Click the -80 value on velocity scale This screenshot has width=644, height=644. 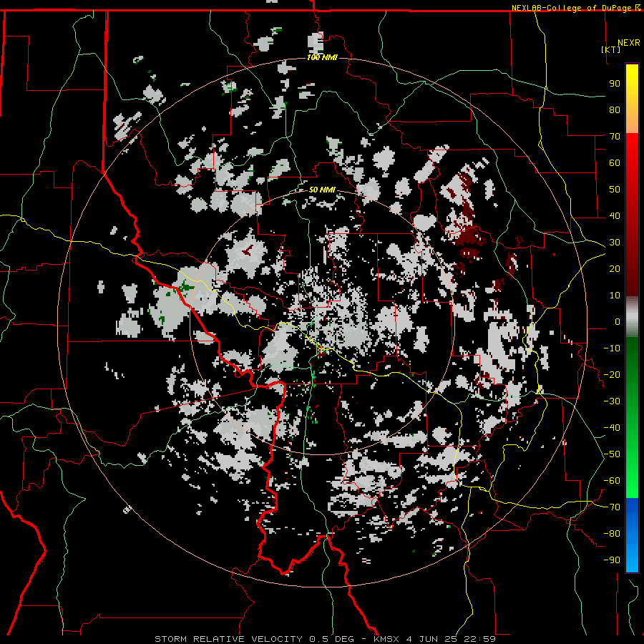[x=612, y=534]
